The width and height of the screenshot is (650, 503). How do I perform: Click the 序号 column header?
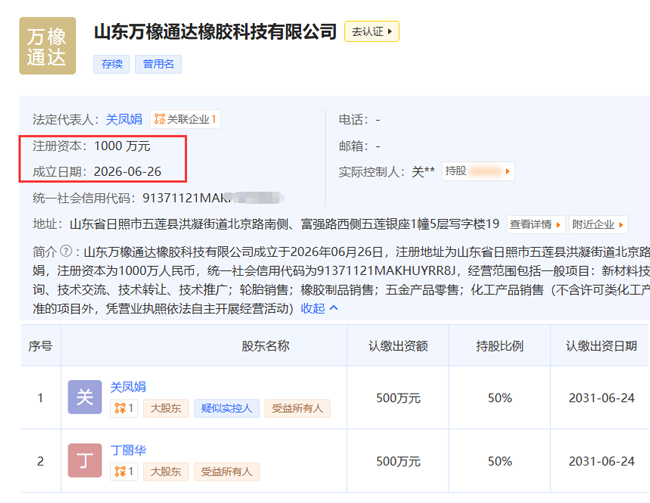point(40,346)
